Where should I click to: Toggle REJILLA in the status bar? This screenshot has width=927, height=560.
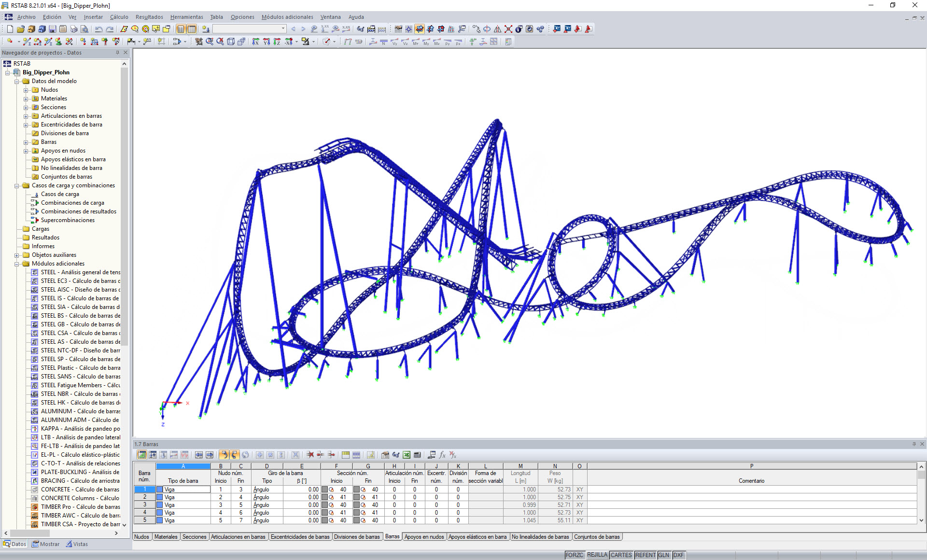(597, 555)
